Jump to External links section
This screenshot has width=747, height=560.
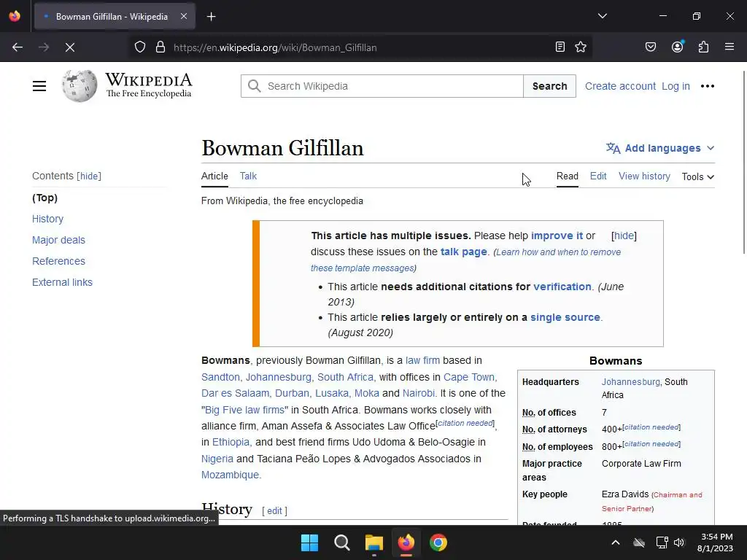point(63,282)
